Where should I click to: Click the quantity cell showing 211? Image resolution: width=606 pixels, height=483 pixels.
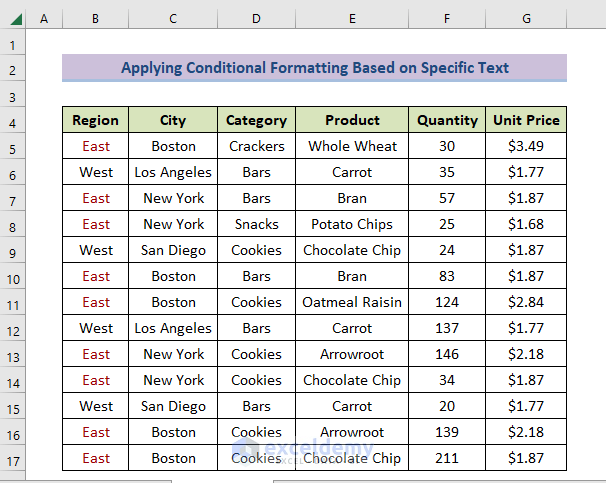click(x=447, y=458)
